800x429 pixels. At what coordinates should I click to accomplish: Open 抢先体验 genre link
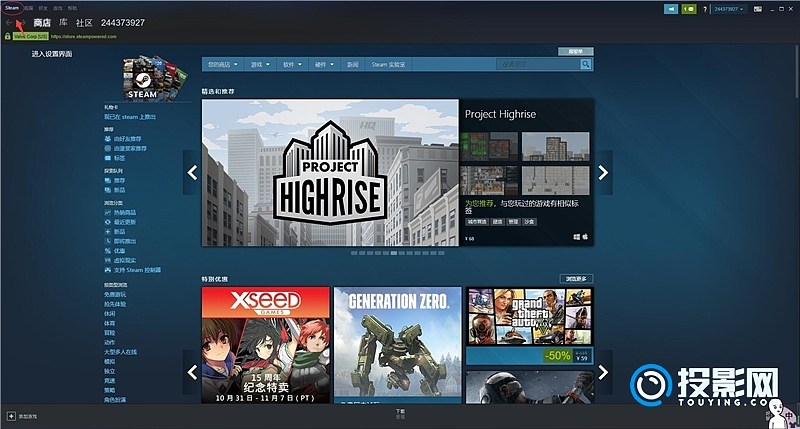(115, 304)
